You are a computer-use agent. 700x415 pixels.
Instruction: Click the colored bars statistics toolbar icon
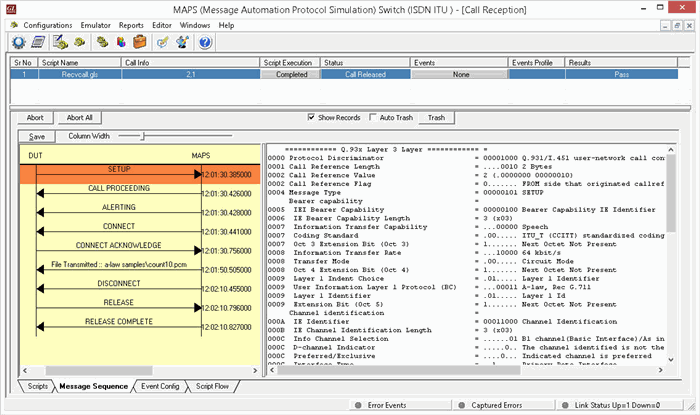pyautogui.click(x=121, y=42)
